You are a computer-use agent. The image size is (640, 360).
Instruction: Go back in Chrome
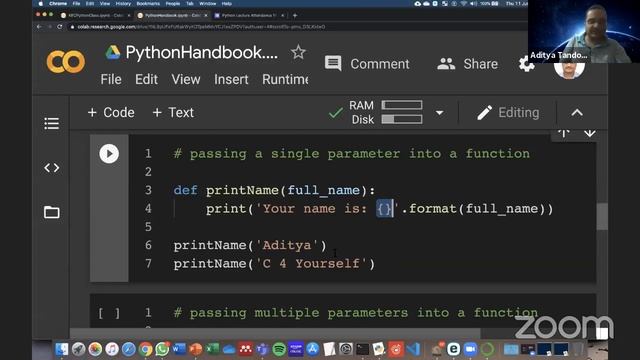(x=39, y=27)
